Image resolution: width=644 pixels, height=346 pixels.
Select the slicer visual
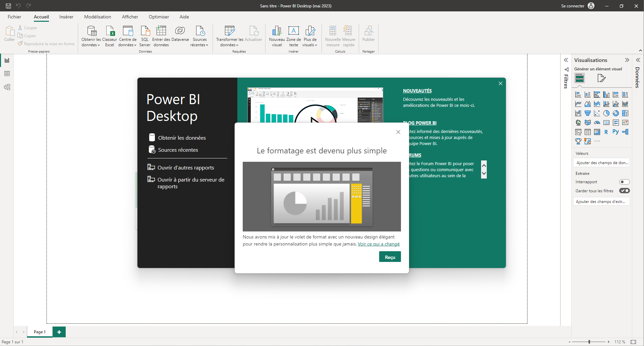coord(578,132)
